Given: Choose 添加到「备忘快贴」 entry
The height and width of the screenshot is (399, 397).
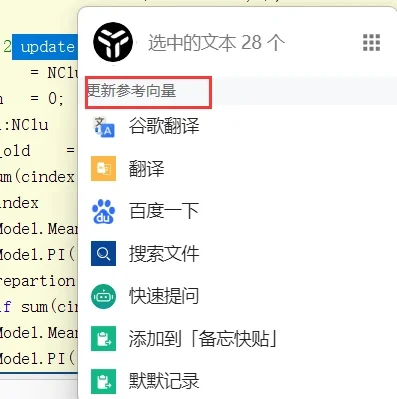Looking at the screenshot, I should [203, 339].
